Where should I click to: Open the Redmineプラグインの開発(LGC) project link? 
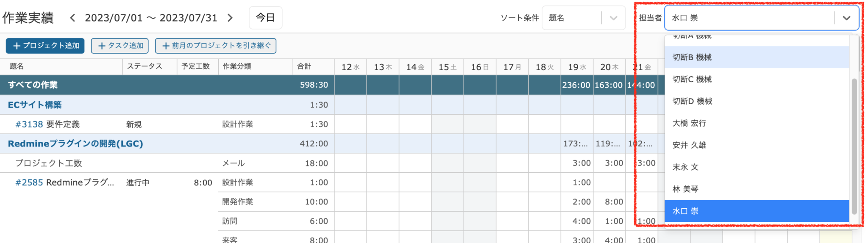75,144
